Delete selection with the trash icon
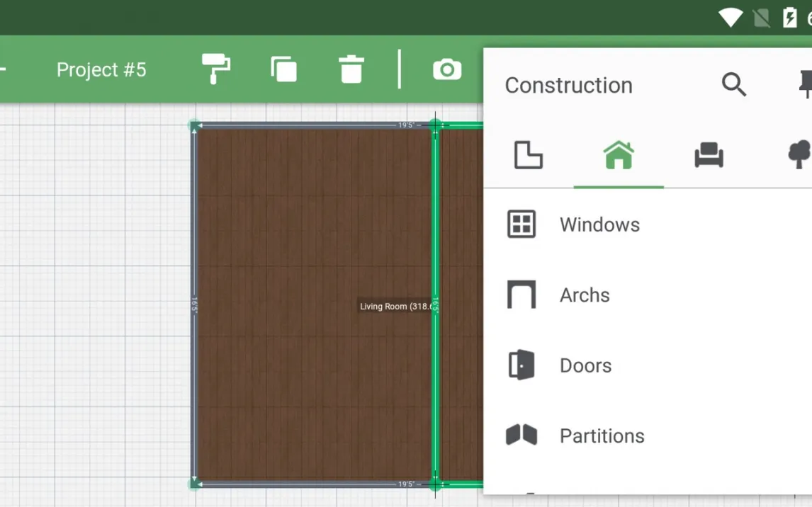812x507 pixels. (351, 69)
